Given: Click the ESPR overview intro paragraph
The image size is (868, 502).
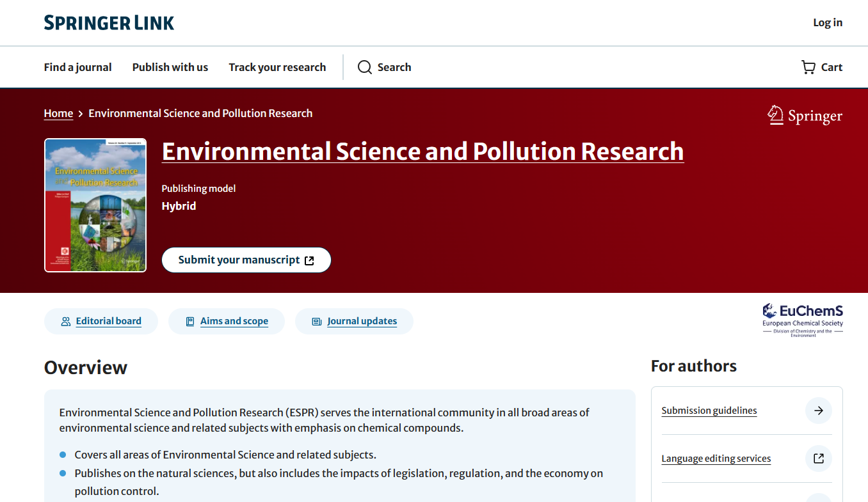Looking at the screenshot, I should point(325,420).
